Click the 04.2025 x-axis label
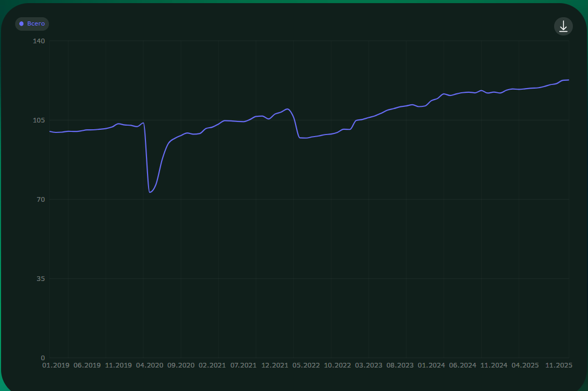The height and width of the screenshot is (391, 588). point(525,365)
